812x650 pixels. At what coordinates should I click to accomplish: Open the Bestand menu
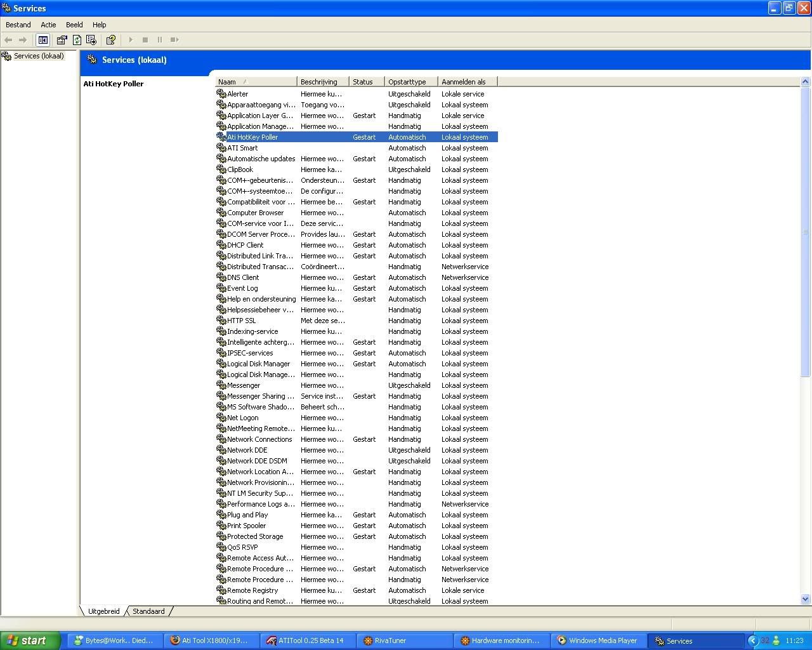pyautogui.click(x=18, y=25)
